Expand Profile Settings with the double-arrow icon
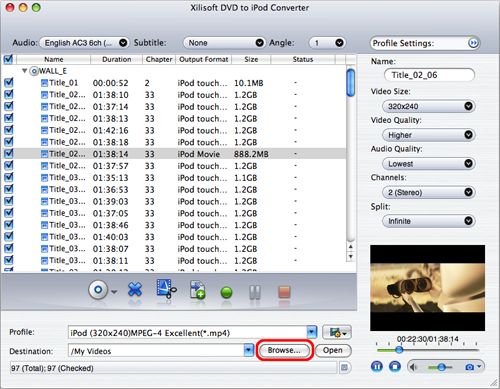This screenshot has height=389, width=500. pos(473,43)
